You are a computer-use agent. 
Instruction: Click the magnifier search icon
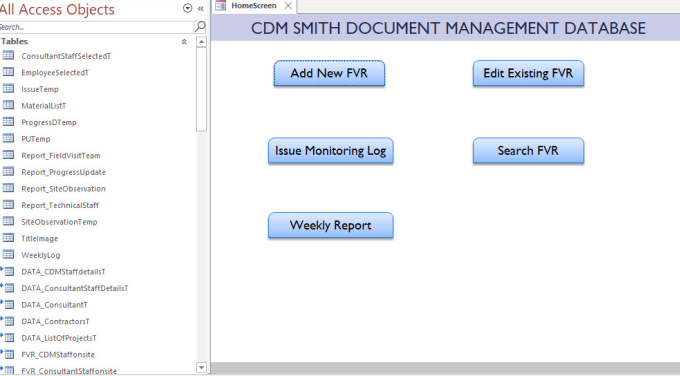pyautogui.click(x=200, y=27)
